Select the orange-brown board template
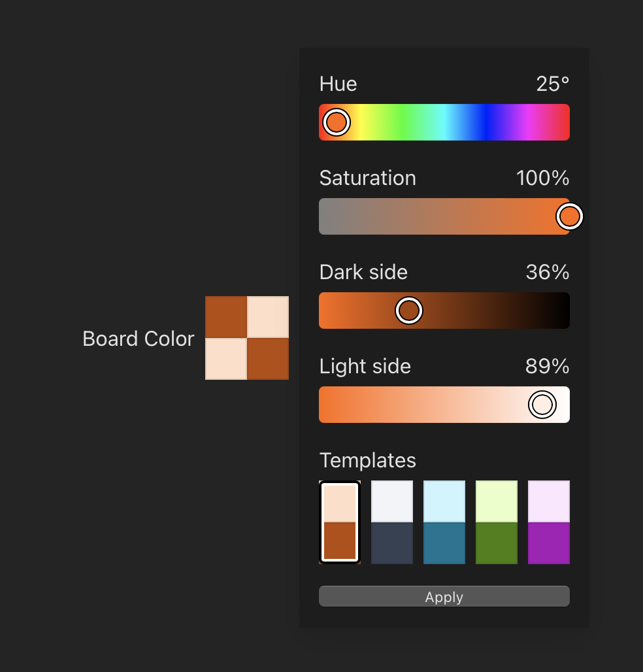 click(340, 522)
